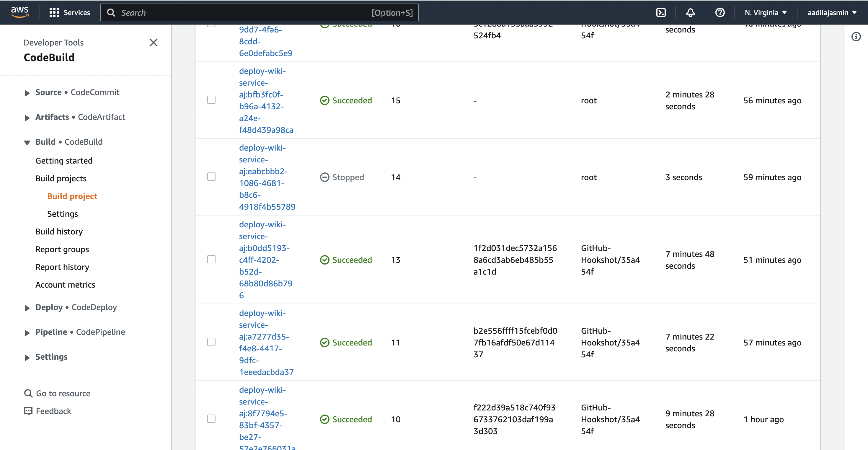Tick the checkbox for build 11
The image size is (868, 450).
tap(211, 342)
